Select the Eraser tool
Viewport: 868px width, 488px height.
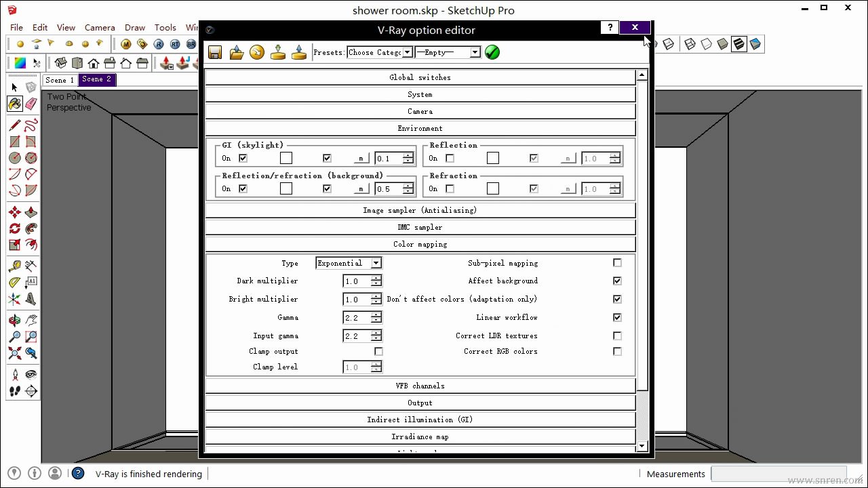click(31, 104)
